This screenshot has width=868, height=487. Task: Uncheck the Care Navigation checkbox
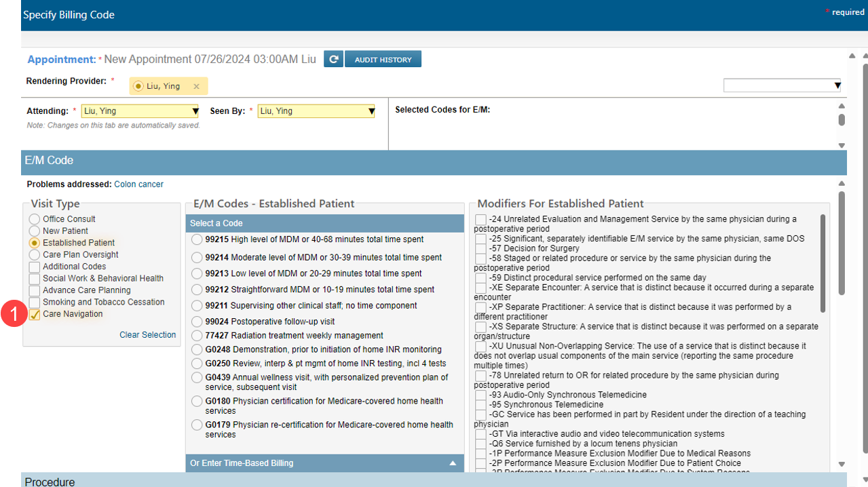(35, 315)
